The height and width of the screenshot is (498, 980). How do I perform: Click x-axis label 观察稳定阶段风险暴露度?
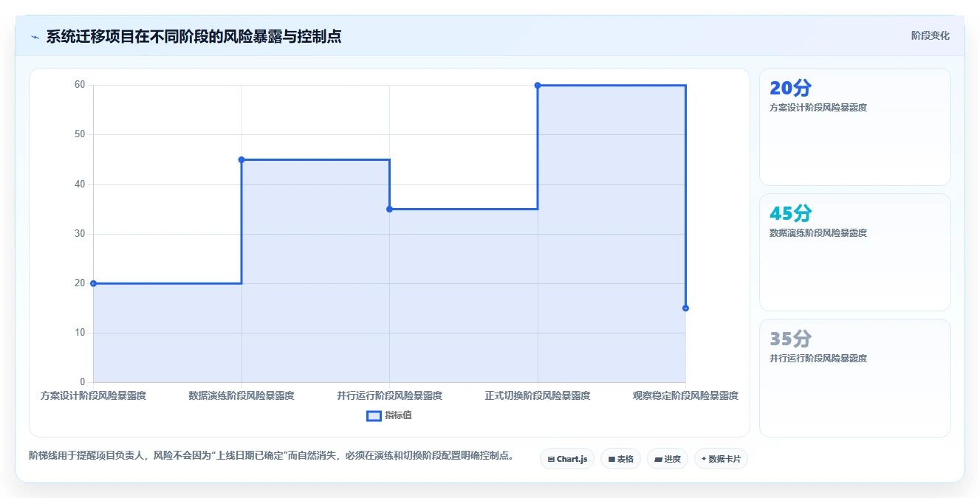point(686,395)
